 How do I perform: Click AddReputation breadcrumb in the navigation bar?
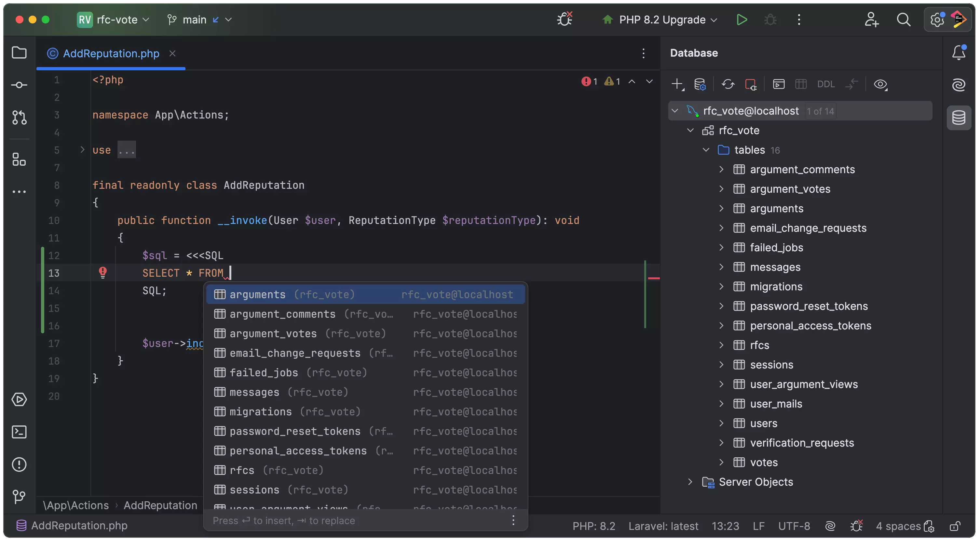pos(160,505)
